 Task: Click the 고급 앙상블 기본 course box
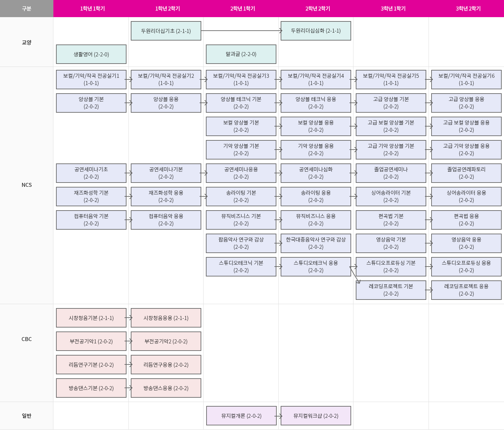[x=391, y=103]
